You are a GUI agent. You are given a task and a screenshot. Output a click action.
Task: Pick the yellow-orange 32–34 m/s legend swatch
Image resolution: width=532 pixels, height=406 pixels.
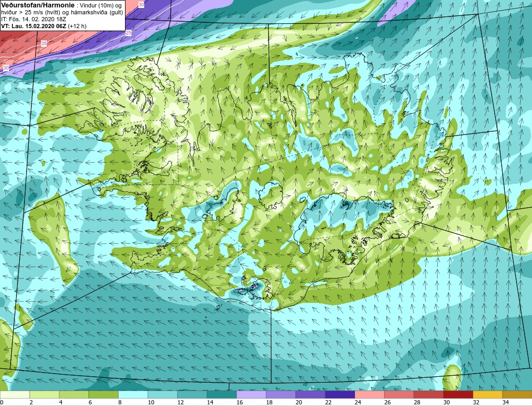tap(487, 394)
